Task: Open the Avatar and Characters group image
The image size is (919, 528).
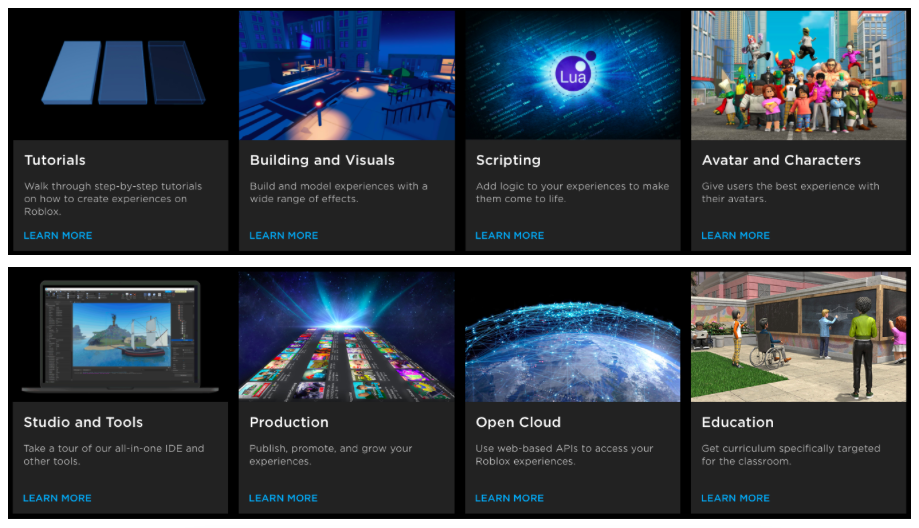Action: (x=798, y=74)
